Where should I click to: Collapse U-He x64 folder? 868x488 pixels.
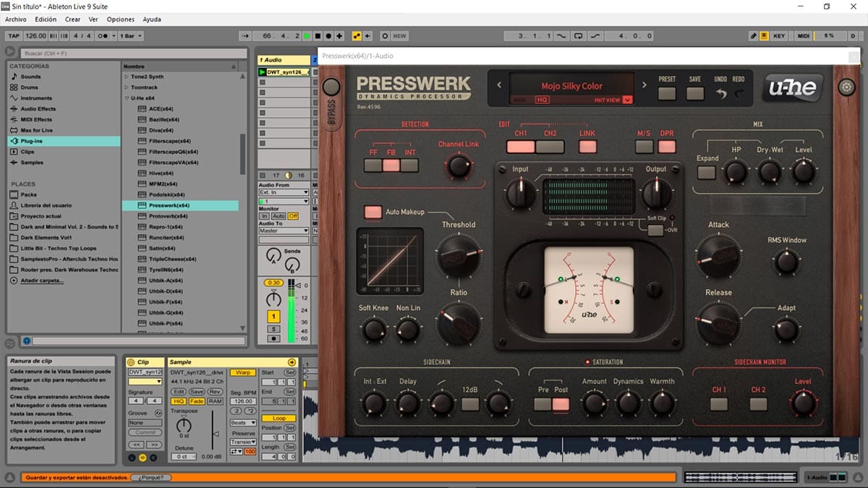tap(126, 98)
